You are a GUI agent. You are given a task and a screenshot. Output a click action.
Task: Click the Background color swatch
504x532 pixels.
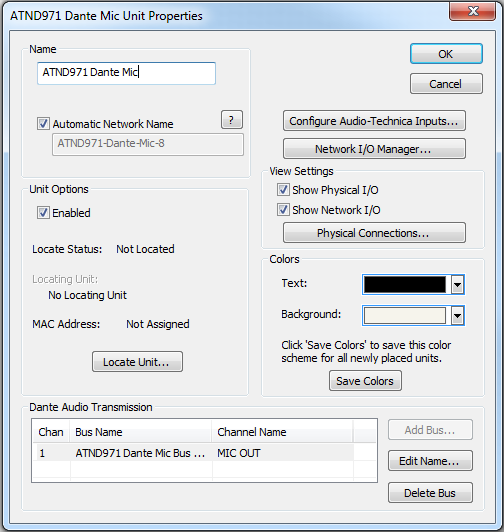point(405,316)
